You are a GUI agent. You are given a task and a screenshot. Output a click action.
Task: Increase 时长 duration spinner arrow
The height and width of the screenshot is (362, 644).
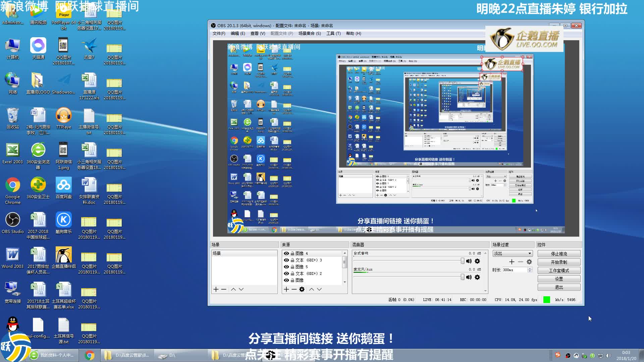[530, 268]
